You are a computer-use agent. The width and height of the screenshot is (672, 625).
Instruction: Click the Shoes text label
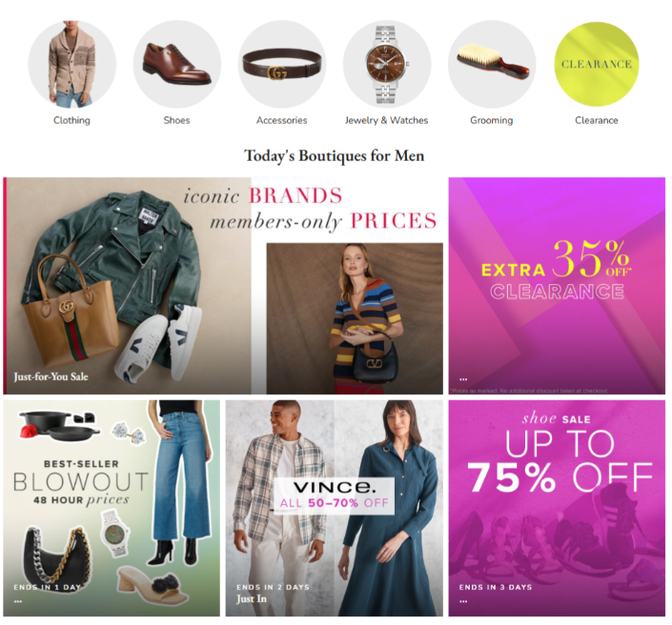(x=176, y=120)
